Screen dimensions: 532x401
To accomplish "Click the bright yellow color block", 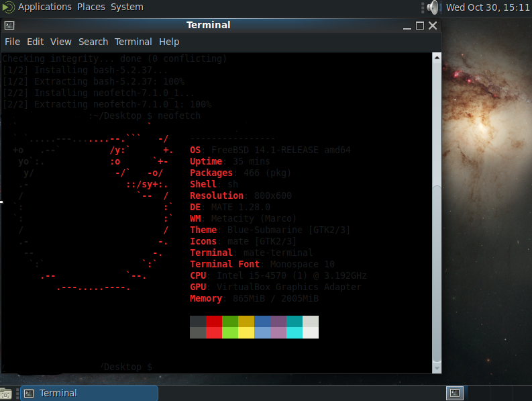I will pos(246,332).
